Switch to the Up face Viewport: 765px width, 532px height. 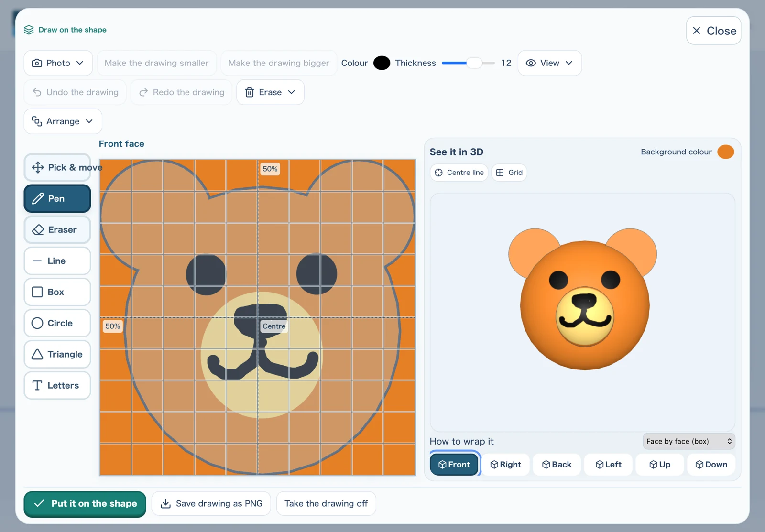tap(660, 465)
